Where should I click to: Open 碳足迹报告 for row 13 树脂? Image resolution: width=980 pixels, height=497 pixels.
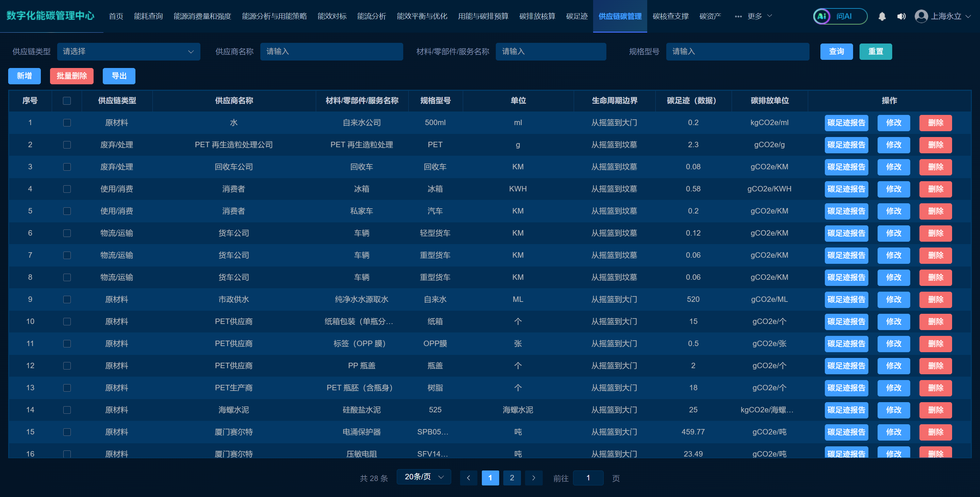847,388
